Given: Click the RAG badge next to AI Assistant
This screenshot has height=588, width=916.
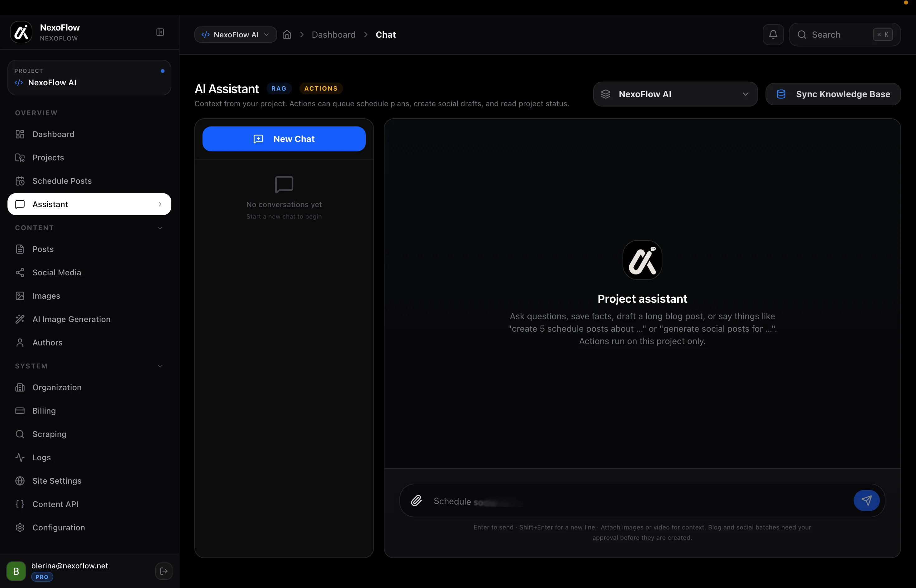Looking at the screenshot, I should coord(279,88).
